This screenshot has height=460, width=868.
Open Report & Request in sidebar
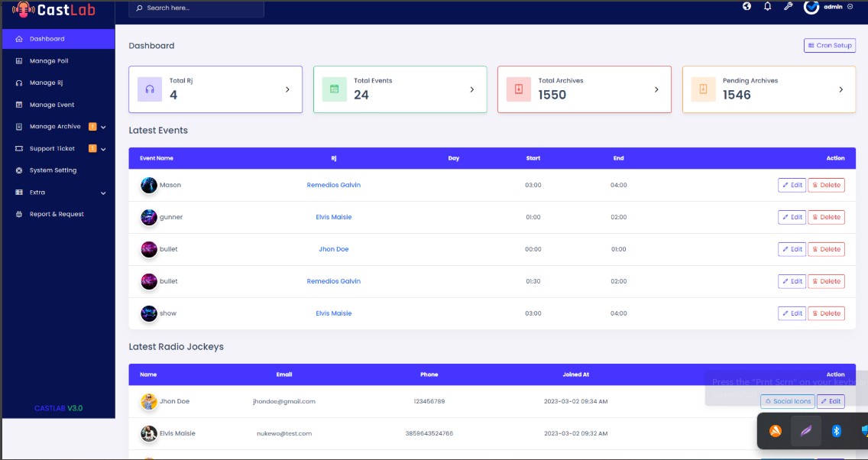tap(57, 215)
